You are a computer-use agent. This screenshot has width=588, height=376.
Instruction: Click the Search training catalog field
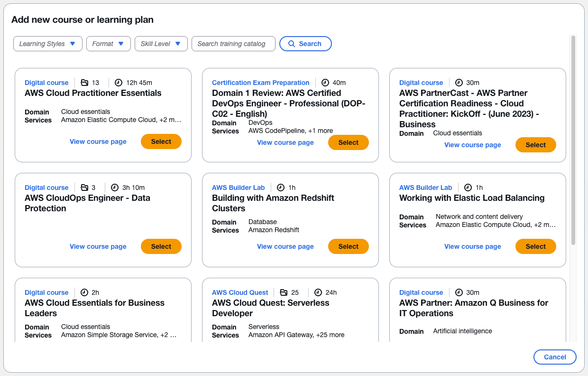[233, 44]
